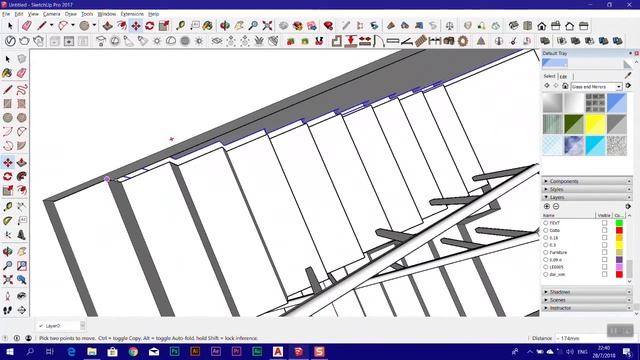Expand the Styles tray panel
Screen dimensions: 640x360
click(x=587, y=189)
